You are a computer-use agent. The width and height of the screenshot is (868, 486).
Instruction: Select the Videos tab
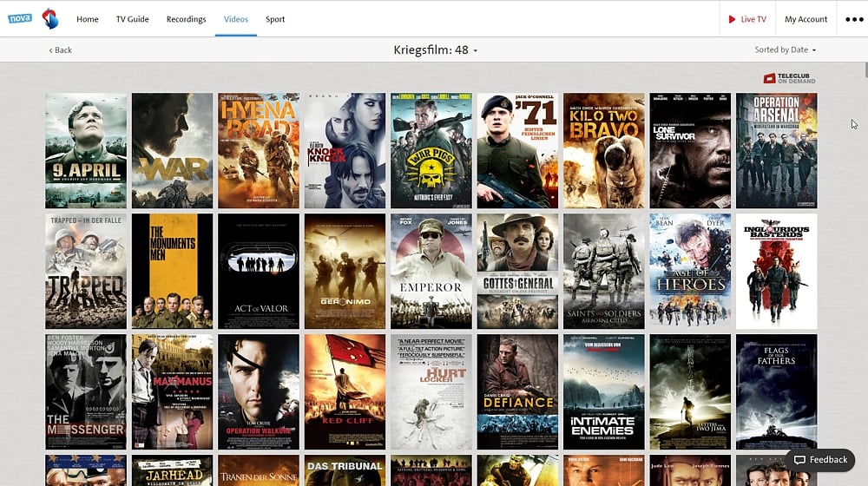click(x=236, y=19)
